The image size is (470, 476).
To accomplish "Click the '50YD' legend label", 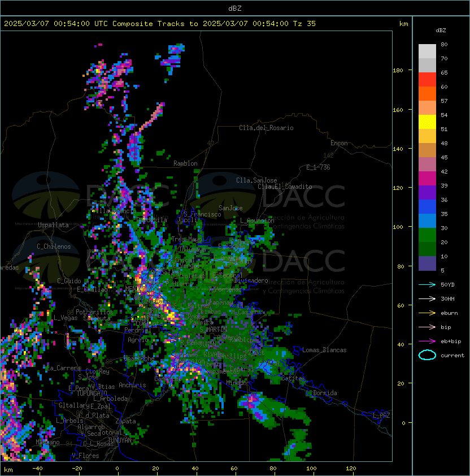I will (x=447, y=285).
